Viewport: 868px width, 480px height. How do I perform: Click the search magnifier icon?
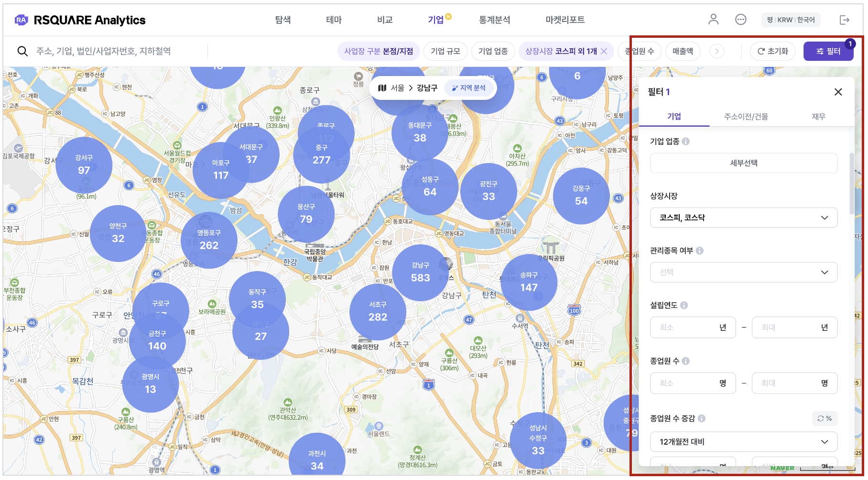tap(22, 51)
